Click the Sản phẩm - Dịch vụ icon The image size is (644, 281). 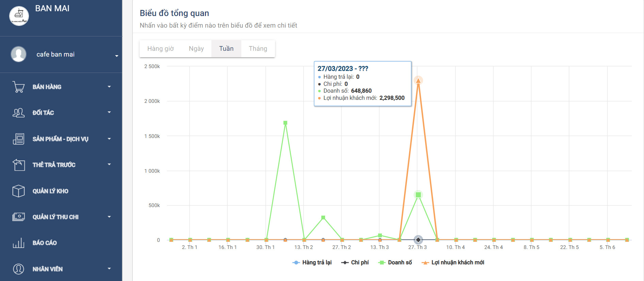(x=18, y=139)
